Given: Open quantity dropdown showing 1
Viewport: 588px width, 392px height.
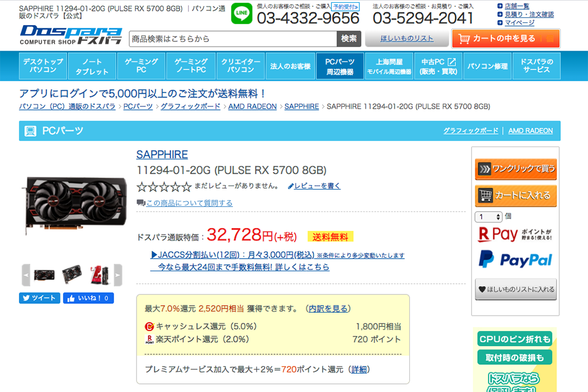Looking at the screenshot, I should tap(488, 217).
